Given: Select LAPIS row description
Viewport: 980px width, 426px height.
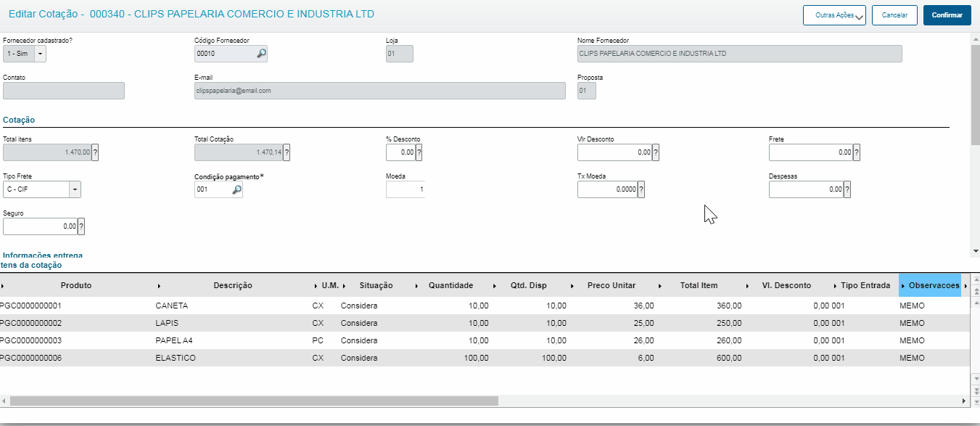Looking at the screenshot, I should 166,323.
